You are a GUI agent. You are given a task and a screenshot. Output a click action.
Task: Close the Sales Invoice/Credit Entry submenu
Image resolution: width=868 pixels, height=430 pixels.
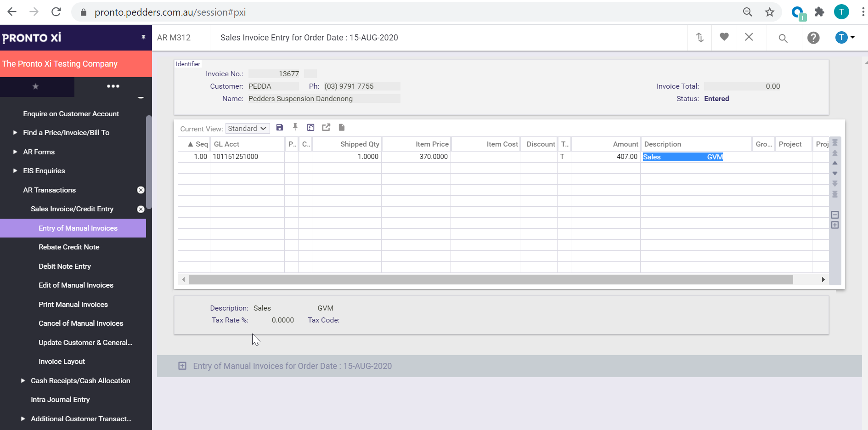click(141, 209)
